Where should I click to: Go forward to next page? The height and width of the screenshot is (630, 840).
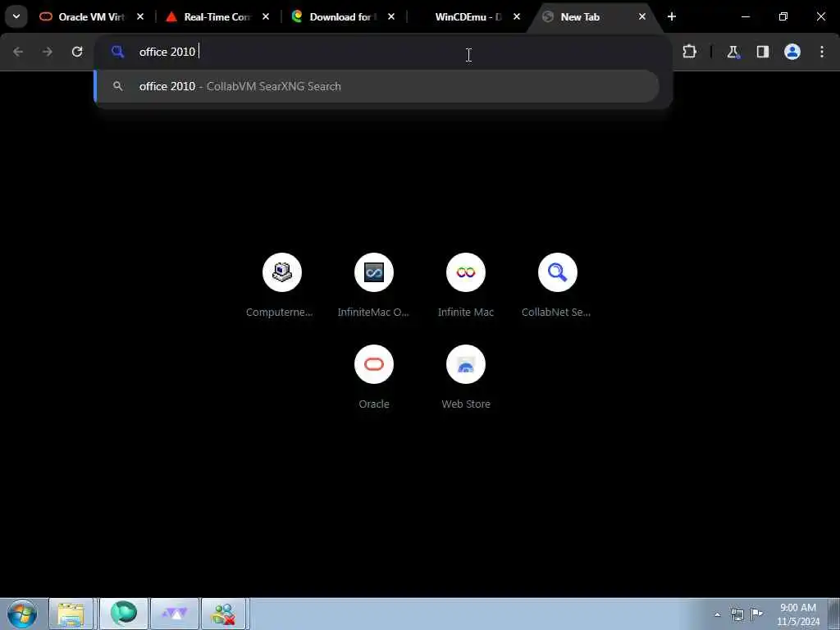48,52
